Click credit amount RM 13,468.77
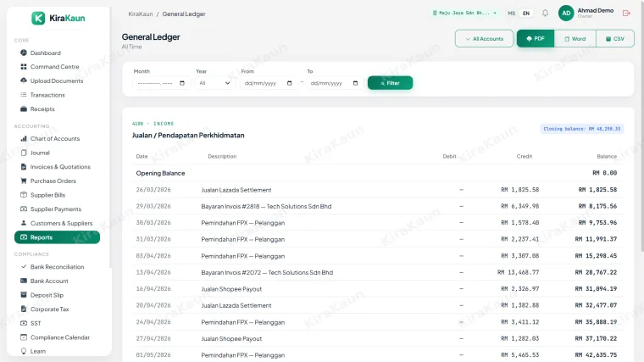Image resolution: width=644 pixels, height=362 pixels. coord(518,272)
